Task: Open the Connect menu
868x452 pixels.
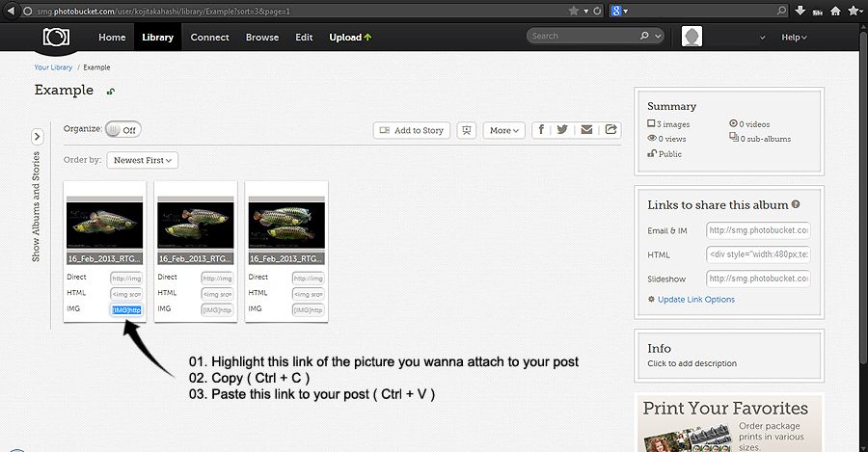Action: coord(210,37)
